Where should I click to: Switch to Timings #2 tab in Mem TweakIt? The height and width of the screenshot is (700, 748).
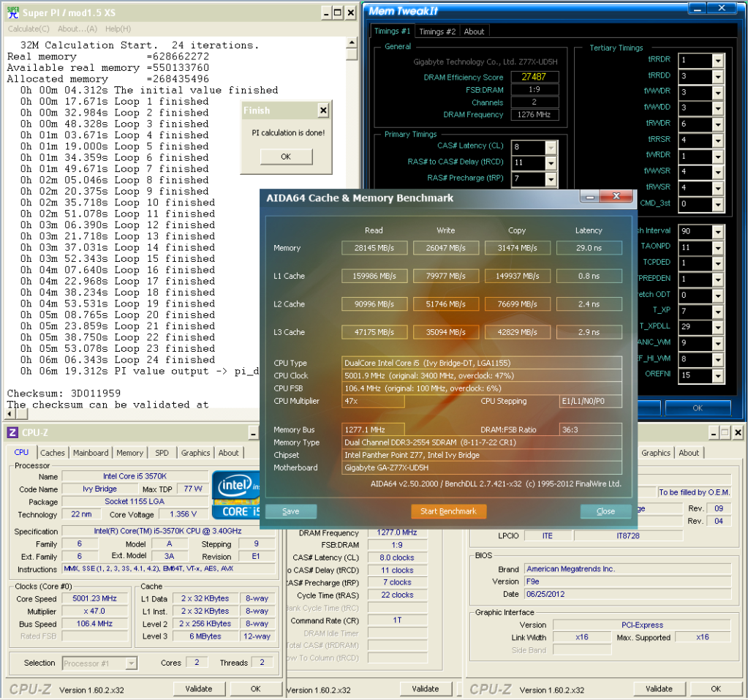tap(437, 31)
